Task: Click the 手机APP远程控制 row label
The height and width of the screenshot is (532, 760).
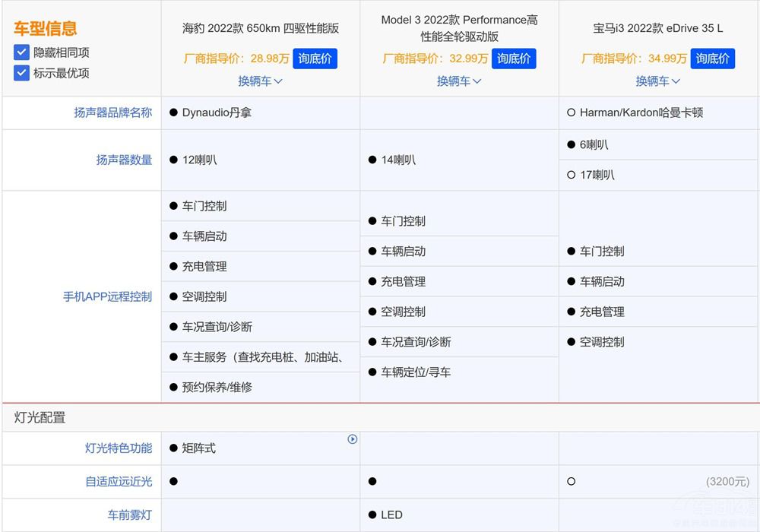Action: (x=108, y=296)
